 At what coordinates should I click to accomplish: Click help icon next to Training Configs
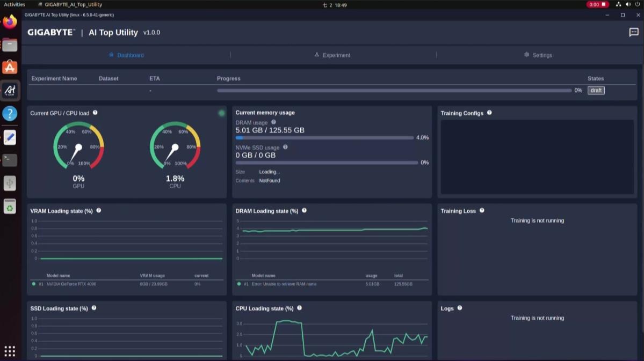pyautogui.click(x=489, y=113)
